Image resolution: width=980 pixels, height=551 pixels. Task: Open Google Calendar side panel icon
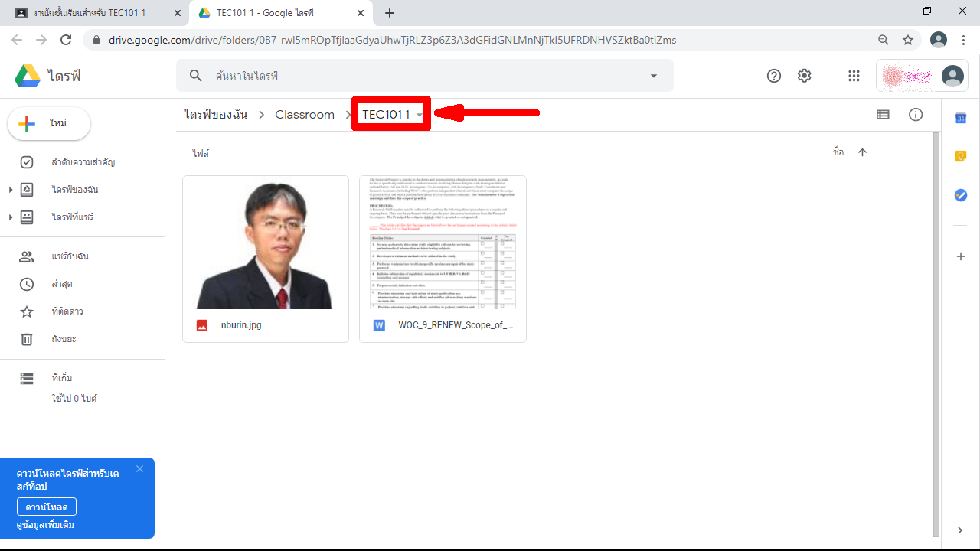(x=961, y=118)
